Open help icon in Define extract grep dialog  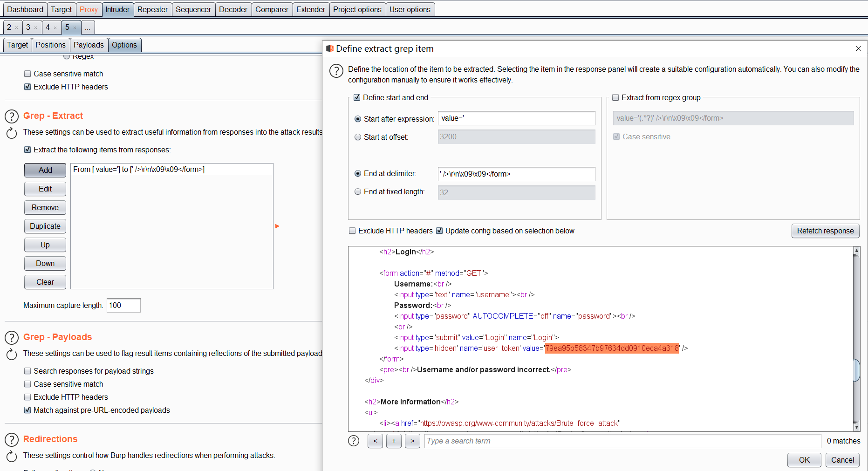(336, 71)
